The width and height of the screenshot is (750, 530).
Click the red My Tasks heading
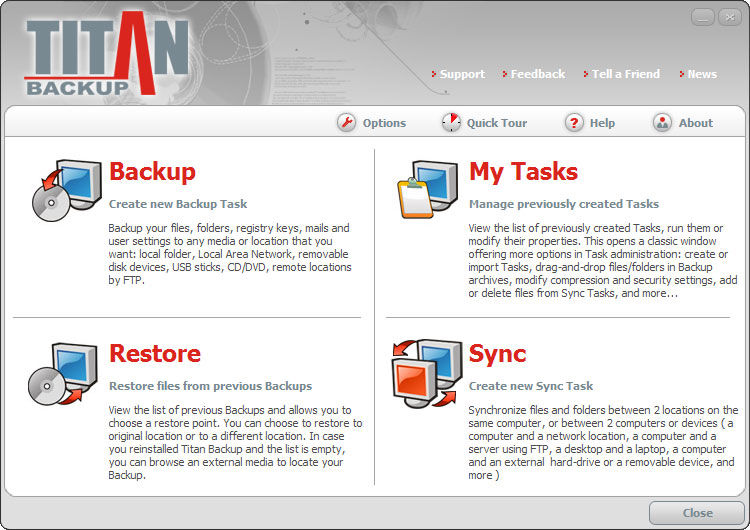[523, 172]
